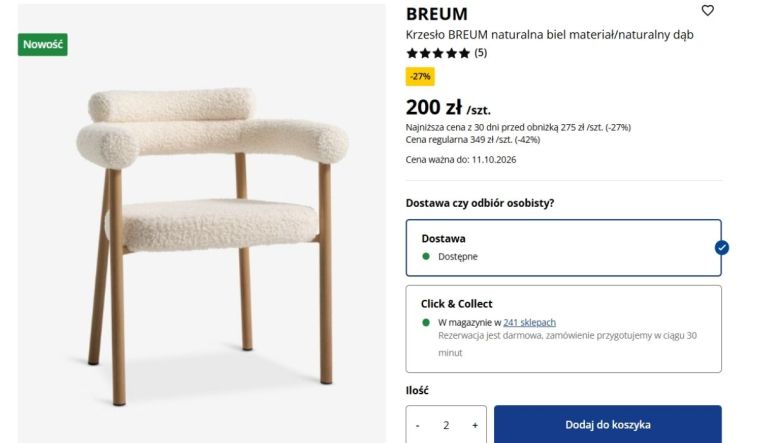Screen dimensions: 759x443
Task: Click green availability dot next to Dostępne
Action: point(426,256)
